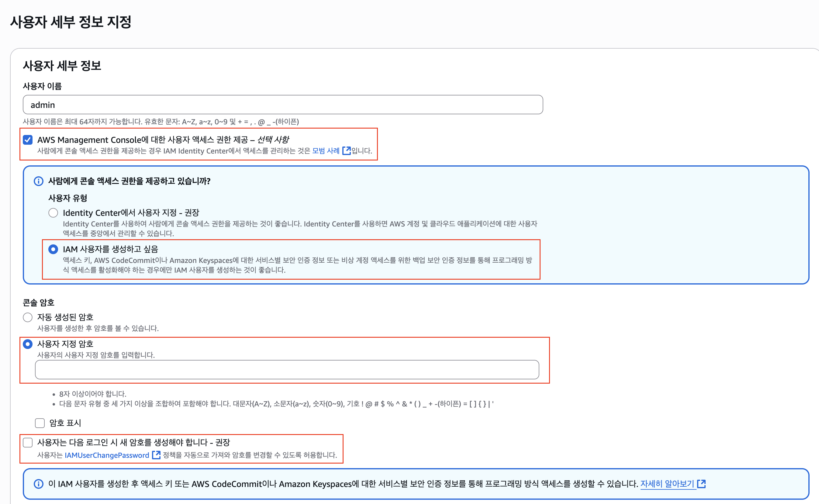Screen dimensions: 819x504
Task: Click the 콘솔 암호 section label
Action: point(38,302)
